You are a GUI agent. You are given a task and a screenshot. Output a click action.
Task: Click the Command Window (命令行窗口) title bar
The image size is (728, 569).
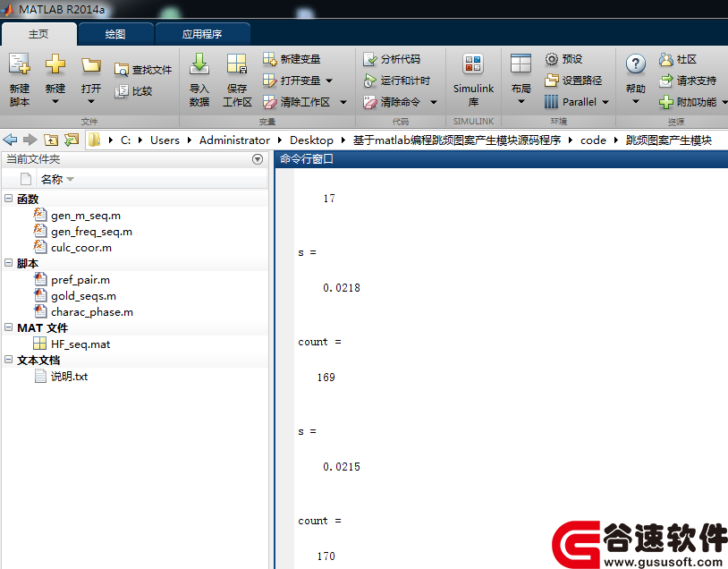click(x=502, y=159)
